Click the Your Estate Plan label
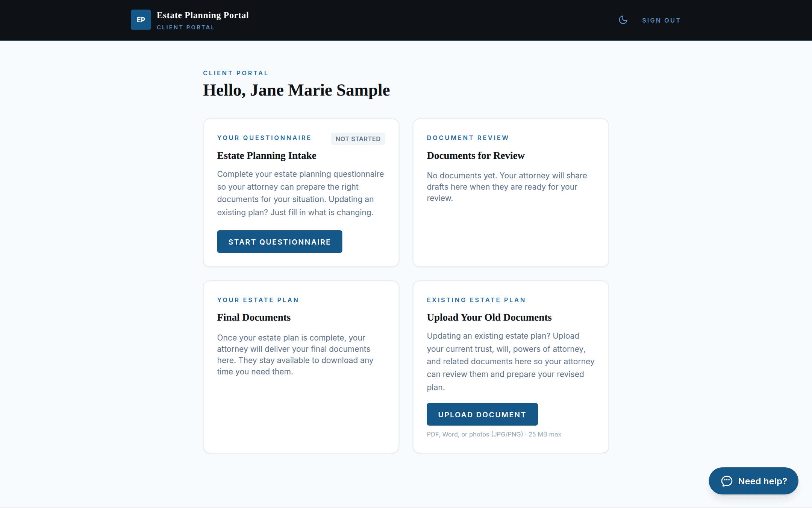 pos(258,300)
